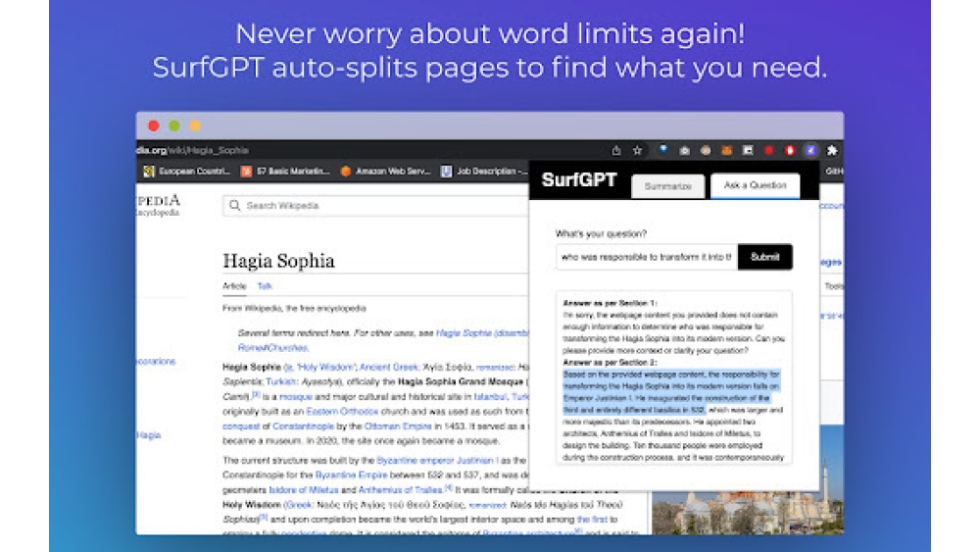Click the Wikipedia search magnifier icon
Viewport: 980px width, 552px height.
pyautogui.click(x=234, y=205)
